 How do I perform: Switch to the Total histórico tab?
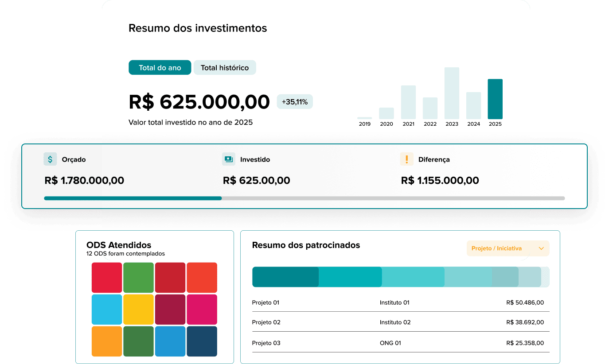225,68
